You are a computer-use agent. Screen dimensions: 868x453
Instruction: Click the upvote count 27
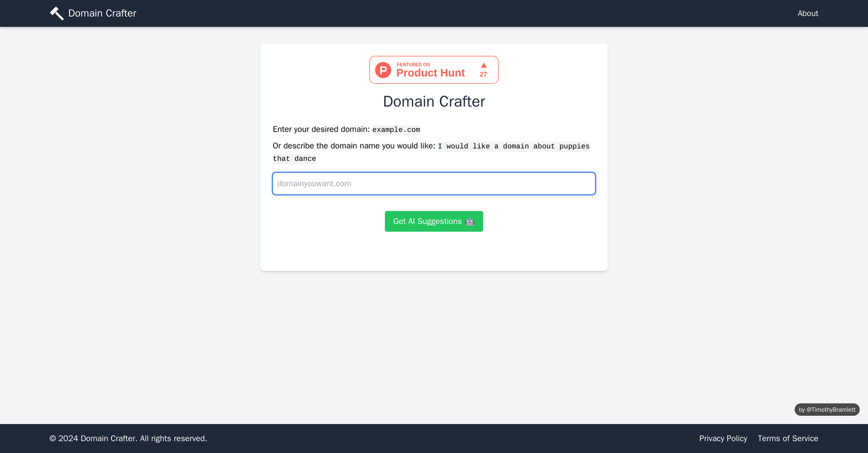[483, 74]
